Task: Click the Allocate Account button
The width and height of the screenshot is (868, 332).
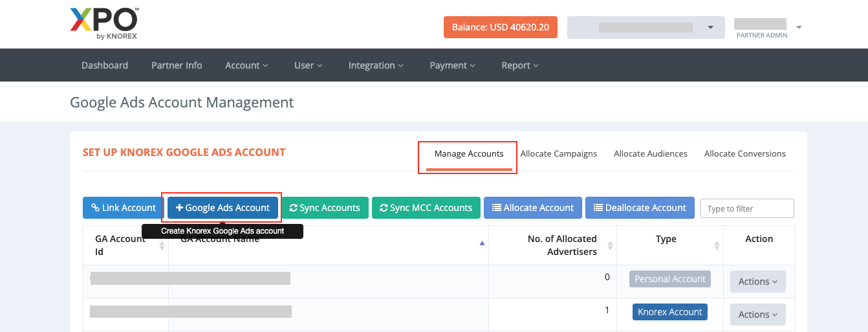Action: pos(532,208)
